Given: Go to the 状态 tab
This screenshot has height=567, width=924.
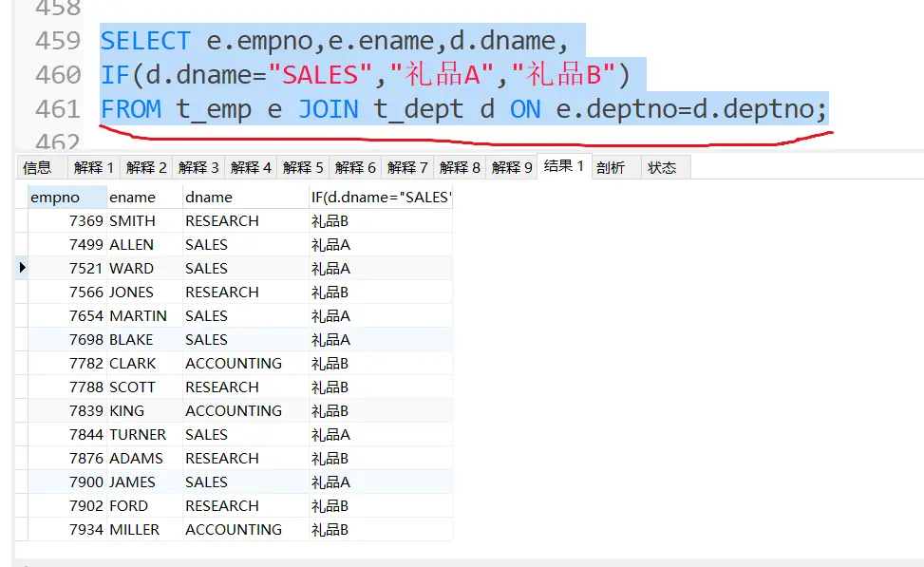Looking at the screenshot, I should pos(662,168).
